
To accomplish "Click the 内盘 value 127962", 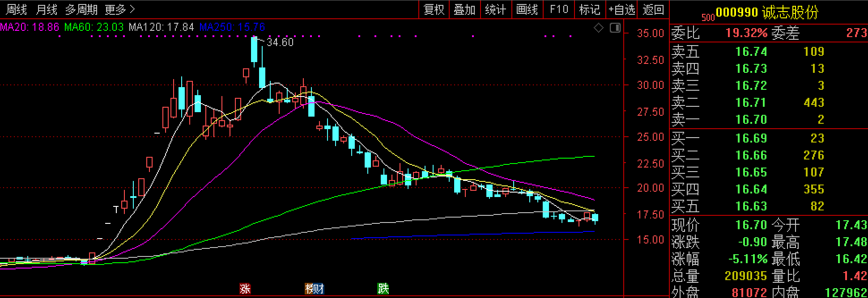I will 846,293.
